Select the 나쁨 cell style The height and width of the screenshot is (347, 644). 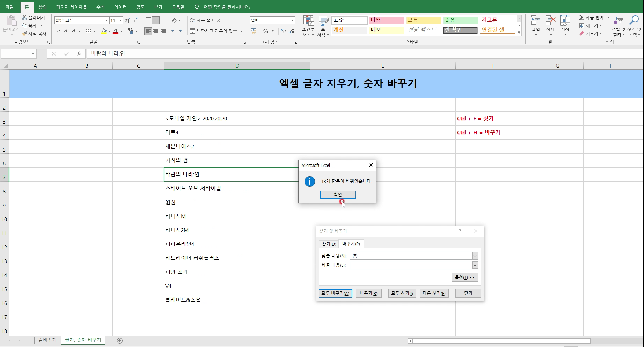(386, 20)
